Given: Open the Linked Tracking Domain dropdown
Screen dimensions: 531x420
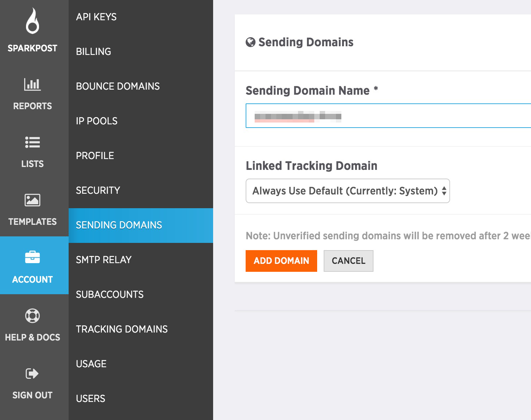Looking at the screenshot, I should pyautogui.click(x=348, y=191).
